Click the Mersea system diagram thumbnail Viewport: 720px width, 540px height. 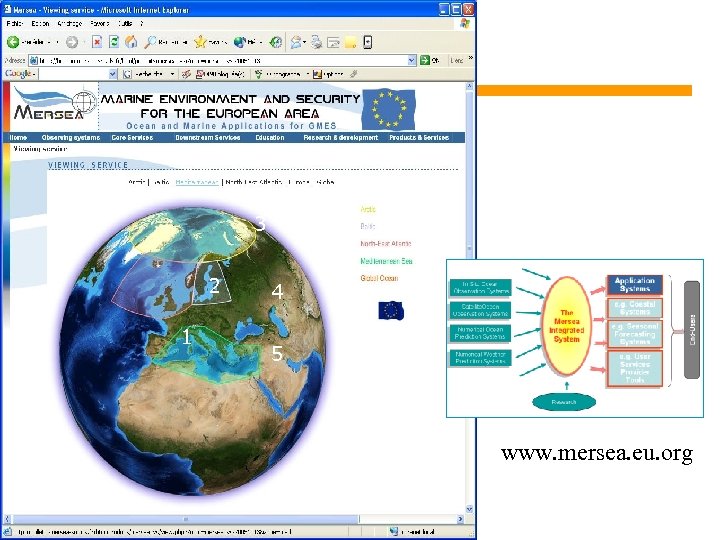tap(575, 338)
